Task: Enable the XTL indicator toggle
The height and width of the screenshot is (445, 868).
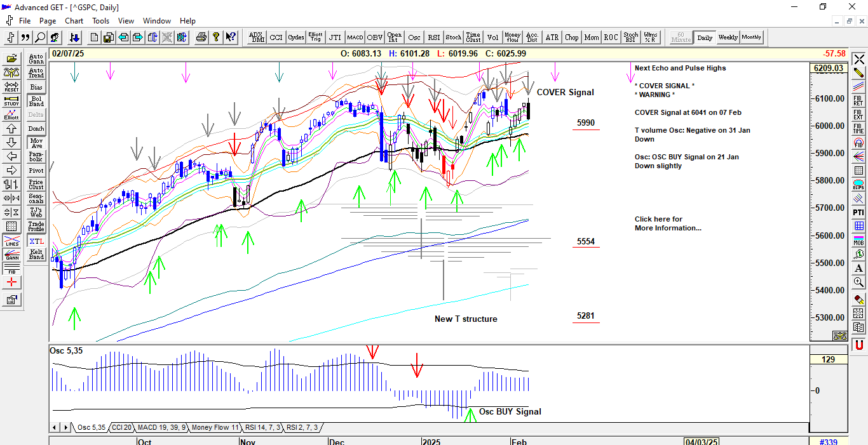Action: [x=36, y=241]
